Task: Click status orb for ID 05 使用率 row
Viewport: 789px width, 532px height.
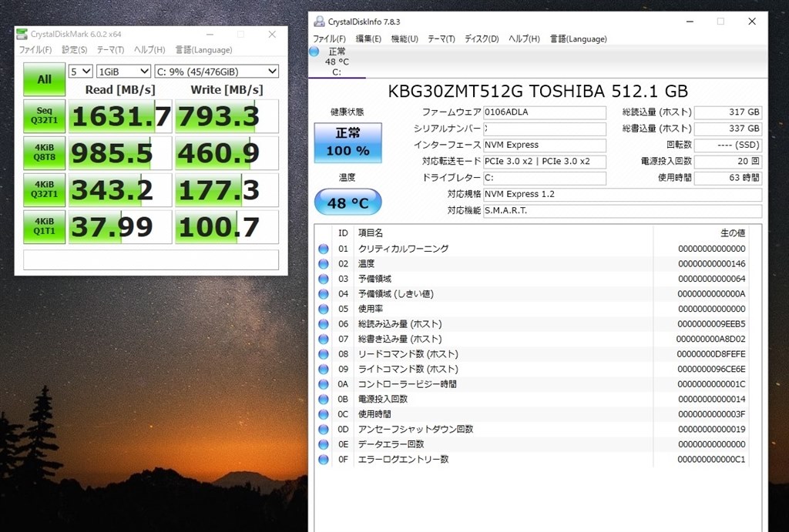Action: 323,309
